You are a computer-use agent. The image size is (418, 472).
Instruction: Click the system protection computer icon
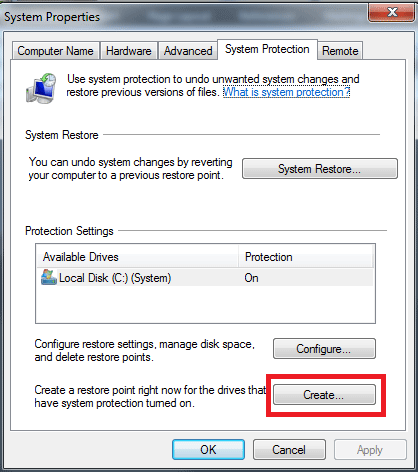coord(41,88)
